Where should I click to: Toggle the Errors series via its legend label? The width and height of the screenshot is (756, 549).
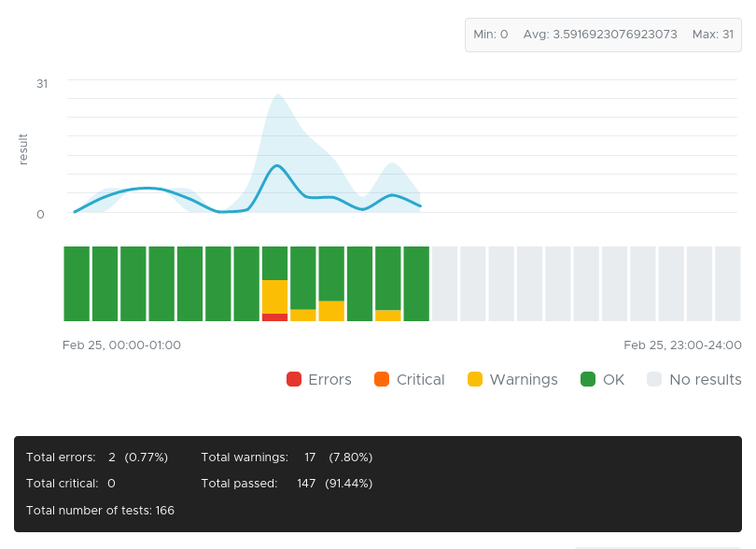(x=328, y=379)
